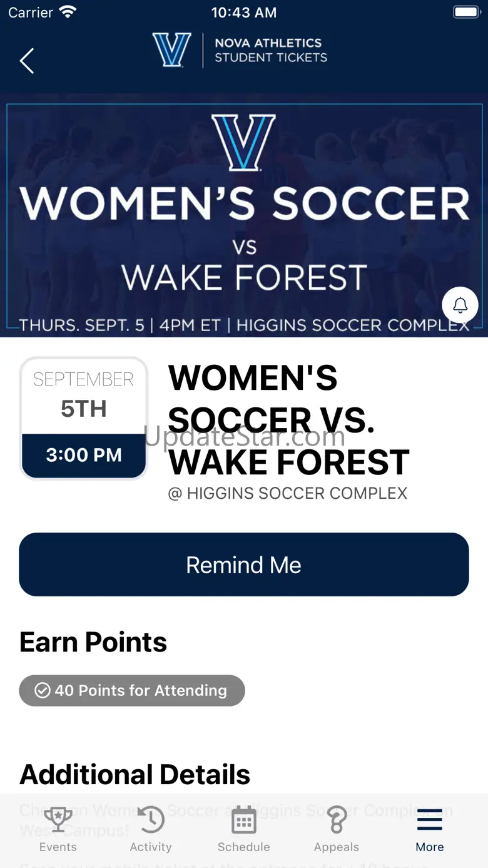Tap the September 5th date card

point(84,417)
